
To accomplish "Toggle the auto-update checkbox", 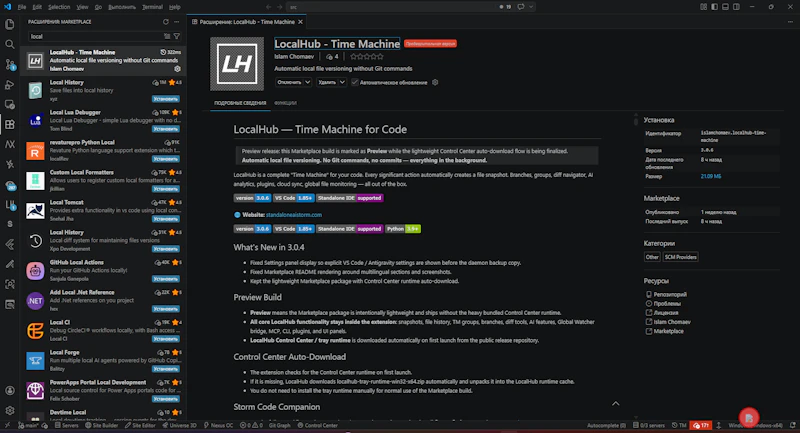I will click(x=355, y=82).
